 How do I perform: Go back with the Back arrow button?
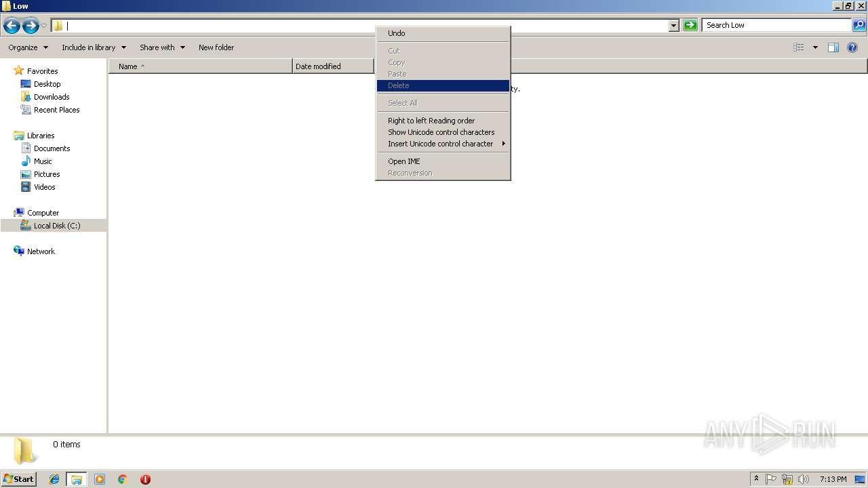[x=12, y=26]
